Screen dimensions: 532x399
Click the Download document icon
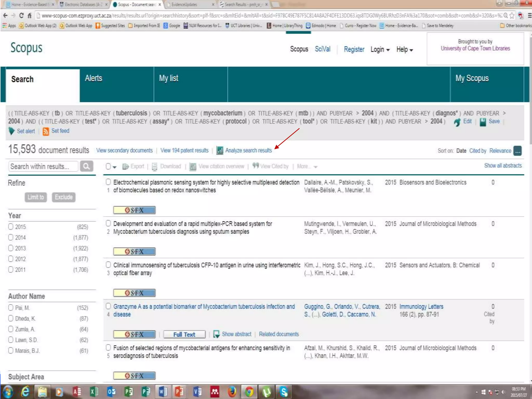click(154, 167)
